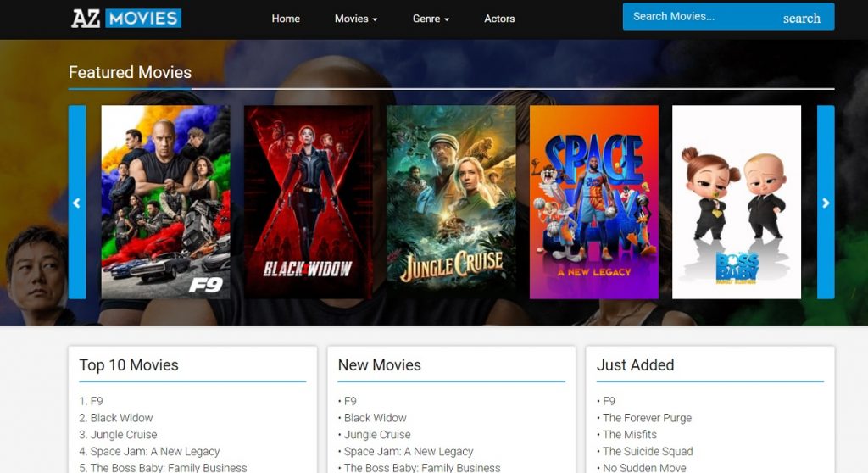
Task: Focus the Search Movies input field
Action: 698,17
